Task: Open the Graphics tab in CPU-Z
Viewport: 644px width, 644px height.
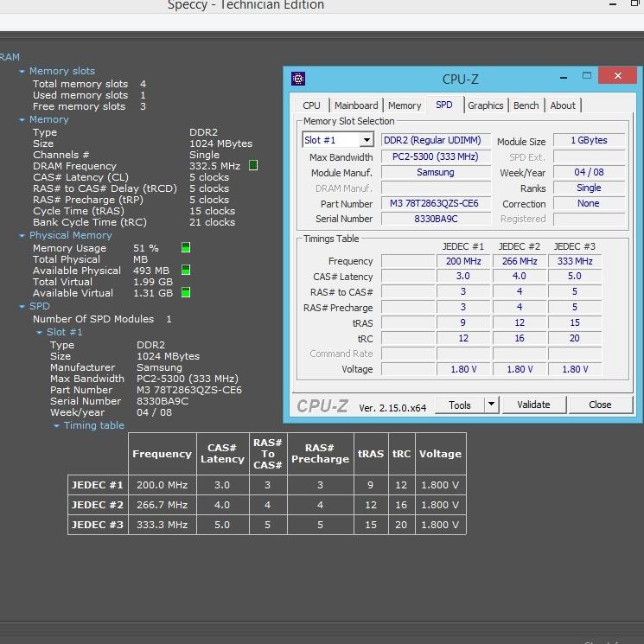Action: click(486, 105)
